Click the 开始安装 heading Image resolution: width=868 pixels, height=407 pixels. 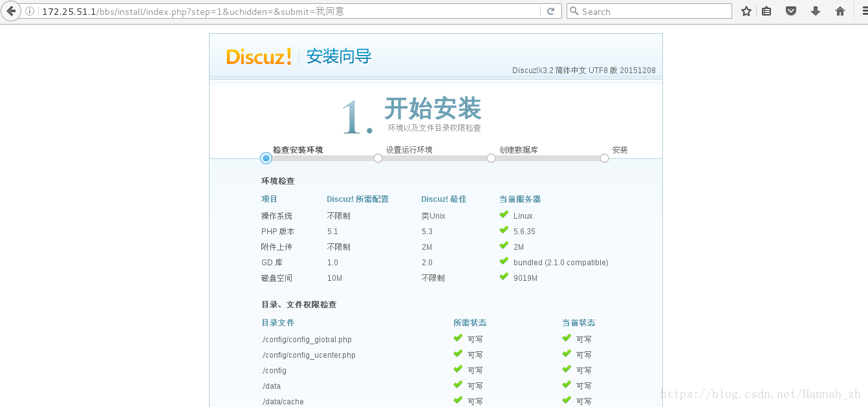pyautogui.click(x=433, y=108)
